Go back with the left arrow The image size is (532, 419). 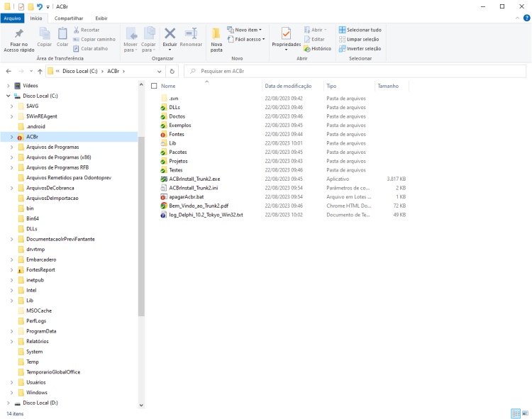click(x=9, y=71)
